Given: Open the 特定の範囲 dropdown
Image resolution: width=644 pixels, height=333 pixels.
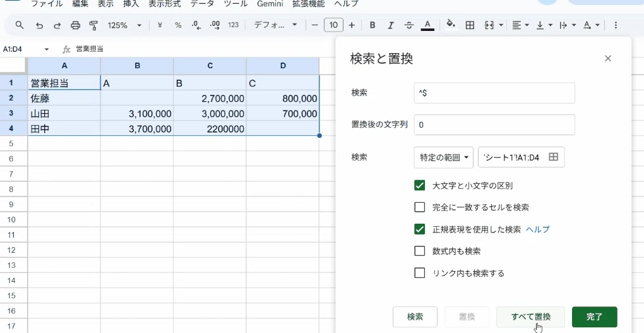Looking at the screenshot, I should 444,157.
